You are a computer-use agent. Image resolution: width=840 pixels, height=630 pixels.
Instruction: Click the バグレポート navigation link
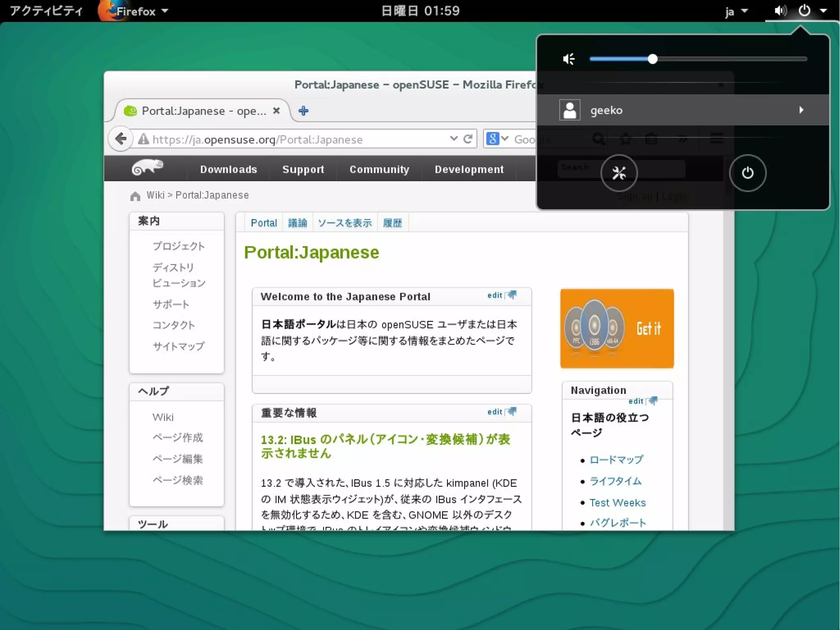[x=618, y=523]
